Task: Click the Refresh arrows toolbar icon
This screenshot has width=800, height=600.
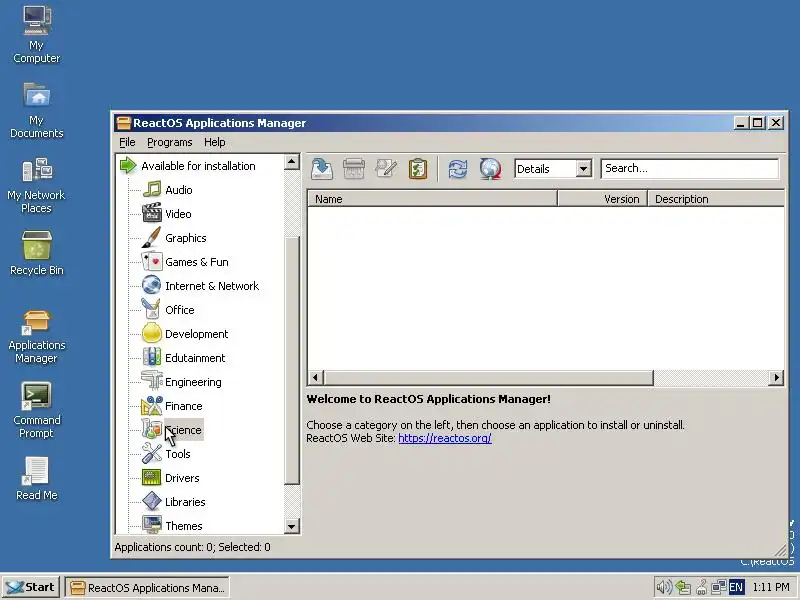Action: [x=458, y=169]
